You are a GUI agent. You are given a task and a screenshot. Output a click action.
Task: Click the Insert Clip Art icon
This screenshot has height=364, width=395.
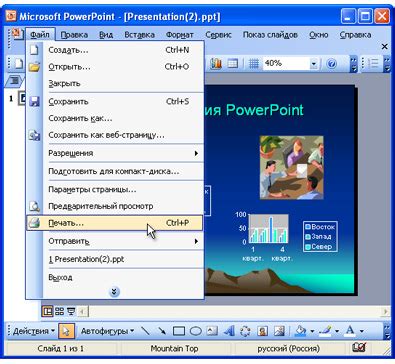pos(263,331)
